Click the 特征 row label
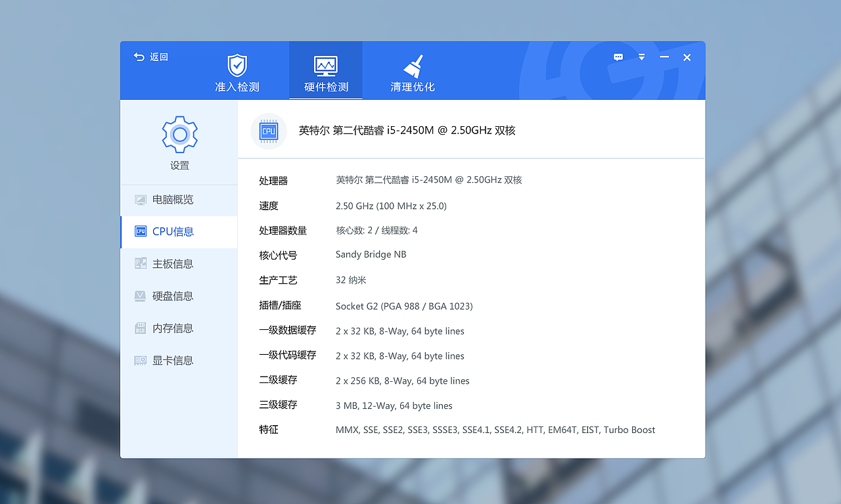Image resolution: width=841 pixels, height=504 pixels. click(x=269, y=430)
